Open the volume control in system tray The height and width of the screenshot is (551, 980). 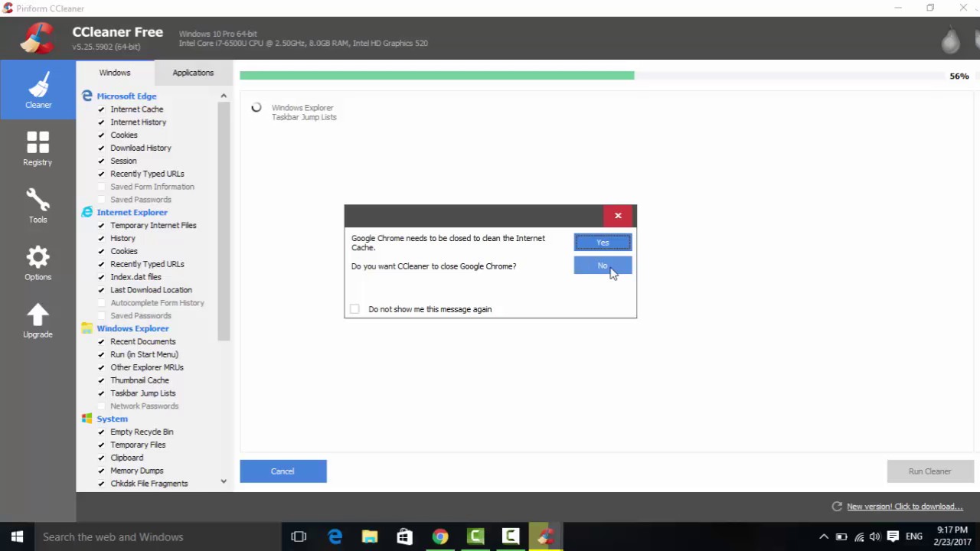point(875,536)
